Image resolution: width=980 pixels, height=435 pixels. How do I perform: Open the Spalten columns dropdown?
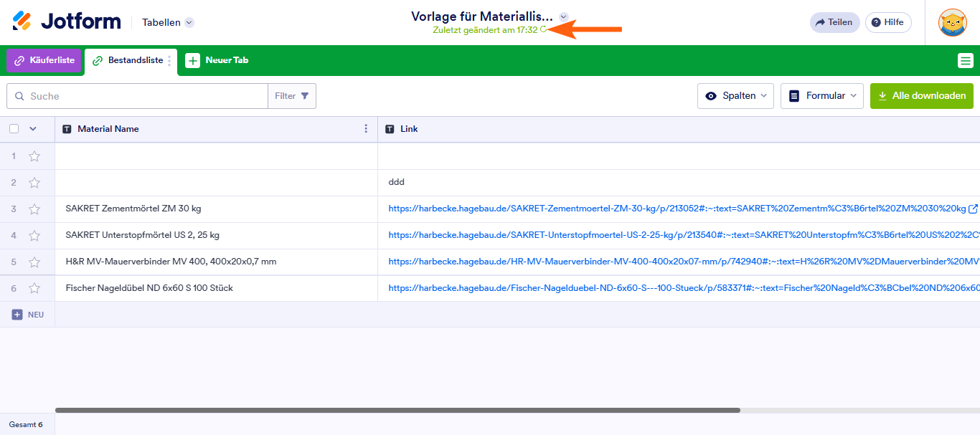pos(735,96)
